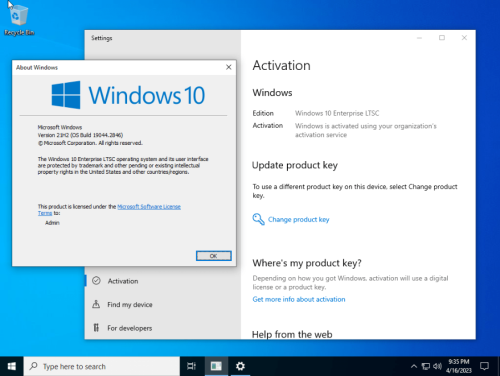The width and height of the screenshot is (500, 376).
Task: Click Change product key link
Action: point(299,219)
